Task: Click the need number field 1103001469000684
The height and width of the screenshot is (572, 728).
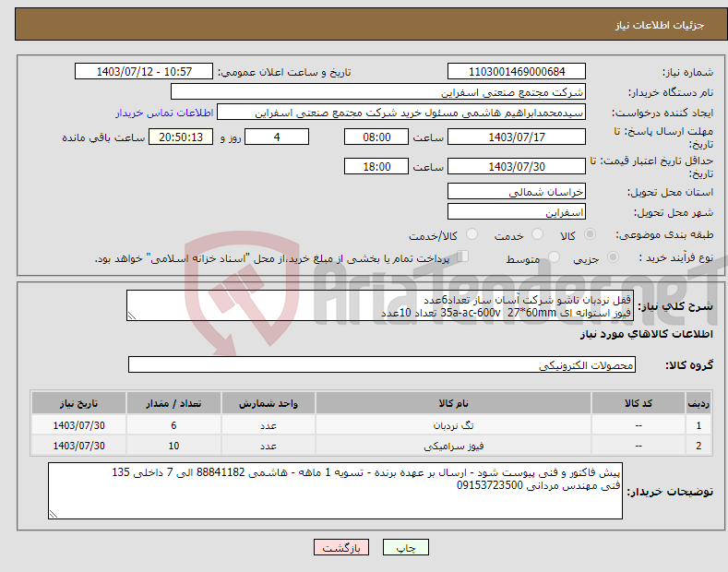Action: click(517, 72)
